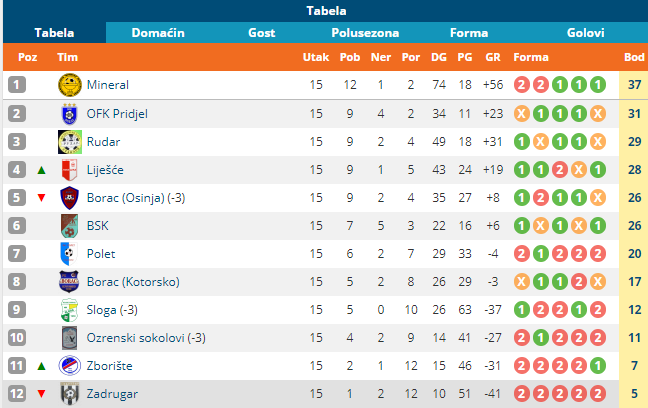Sort by the Bod column header
This screenshot has width=648, height=408.
[x=634, y=57]
